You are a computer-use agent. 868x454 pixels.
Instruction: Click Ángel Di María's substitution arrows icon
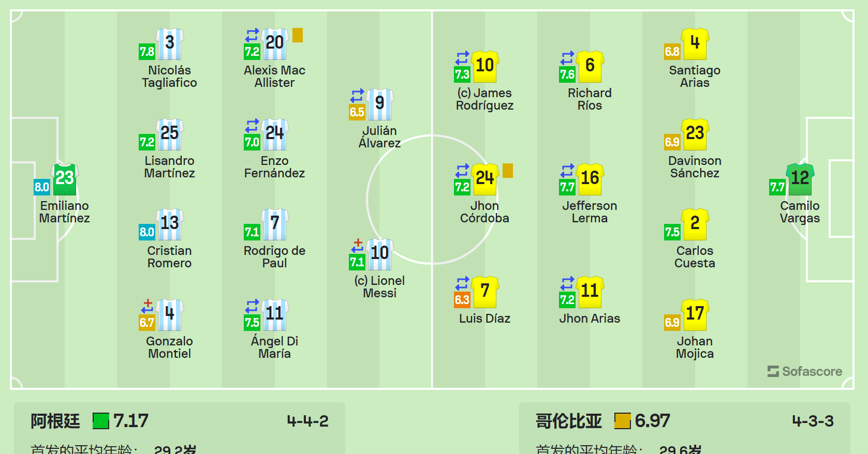tap(252, 306)
